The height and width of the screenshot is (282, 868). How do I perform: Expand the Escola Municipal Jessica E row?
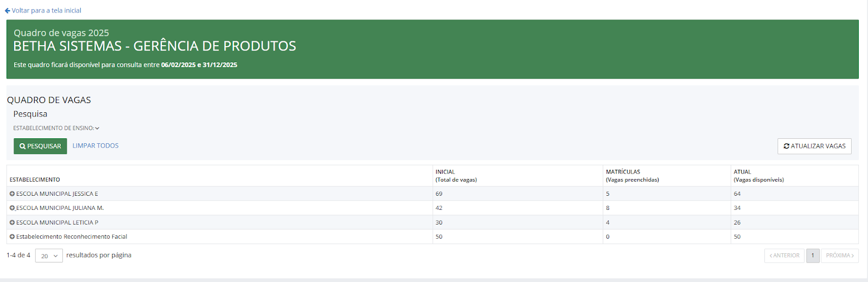(x=12, y=194)
